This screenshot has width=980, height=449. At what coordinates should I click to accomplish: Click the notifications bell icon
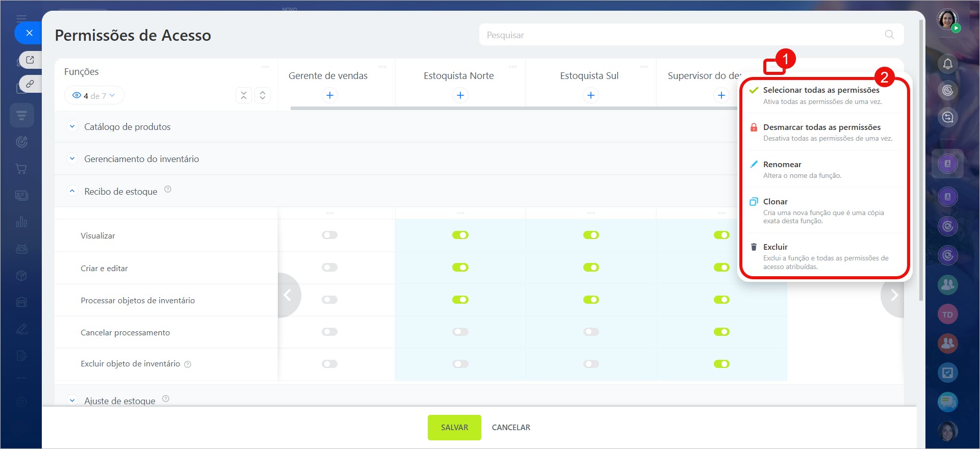(947, 64)
